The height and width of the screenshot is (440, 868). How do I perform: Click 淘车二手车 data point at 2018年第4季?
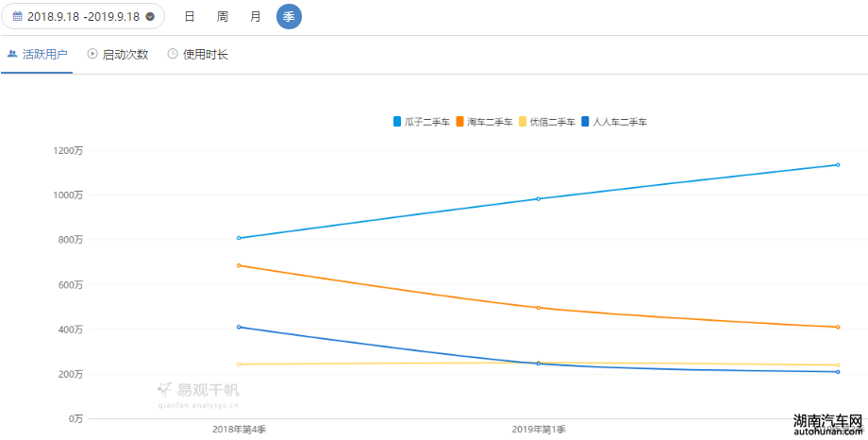(239, 265)
